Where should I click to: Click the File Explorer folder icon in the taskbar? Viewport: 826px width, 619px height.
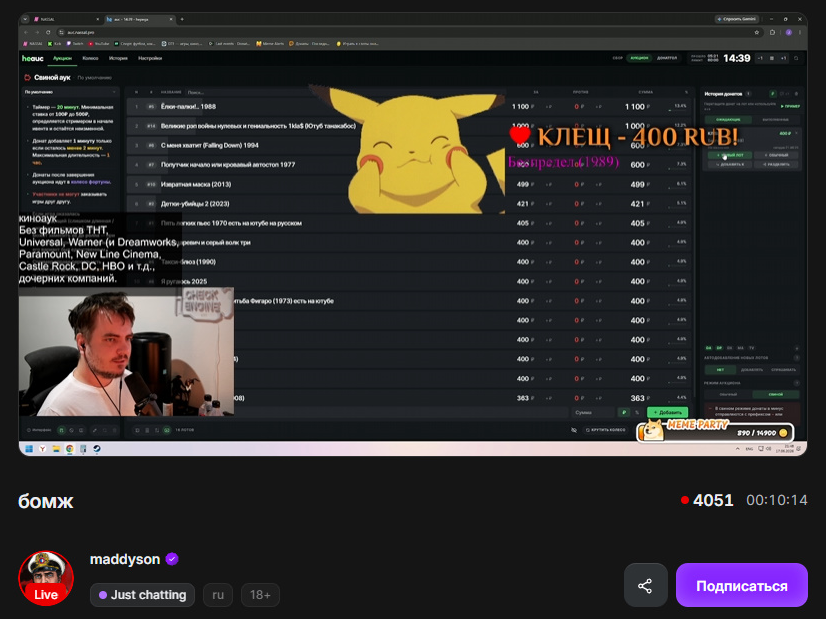(56, 449)
